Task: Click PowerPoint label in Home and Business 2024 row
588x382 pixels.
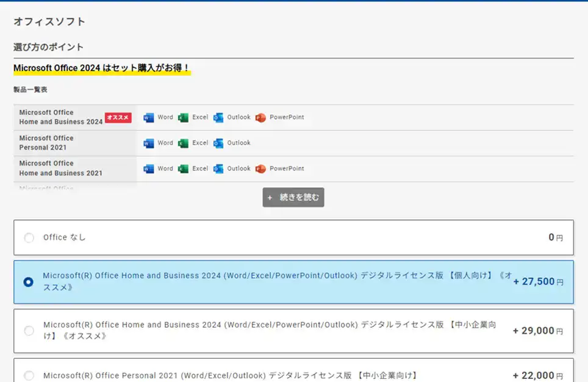Action: coord(287,117)
